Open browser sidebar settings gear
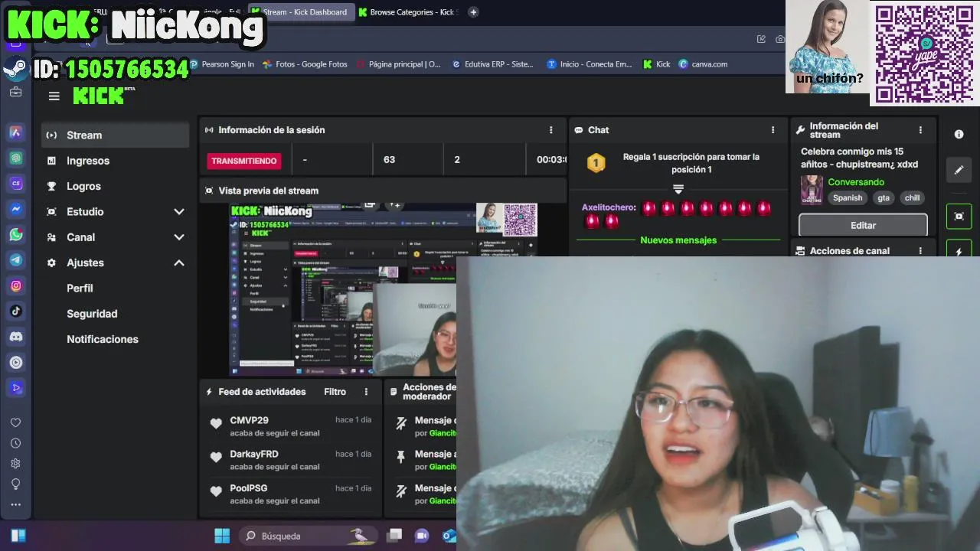This screenshot has height=551, width=980. (15, 464)
